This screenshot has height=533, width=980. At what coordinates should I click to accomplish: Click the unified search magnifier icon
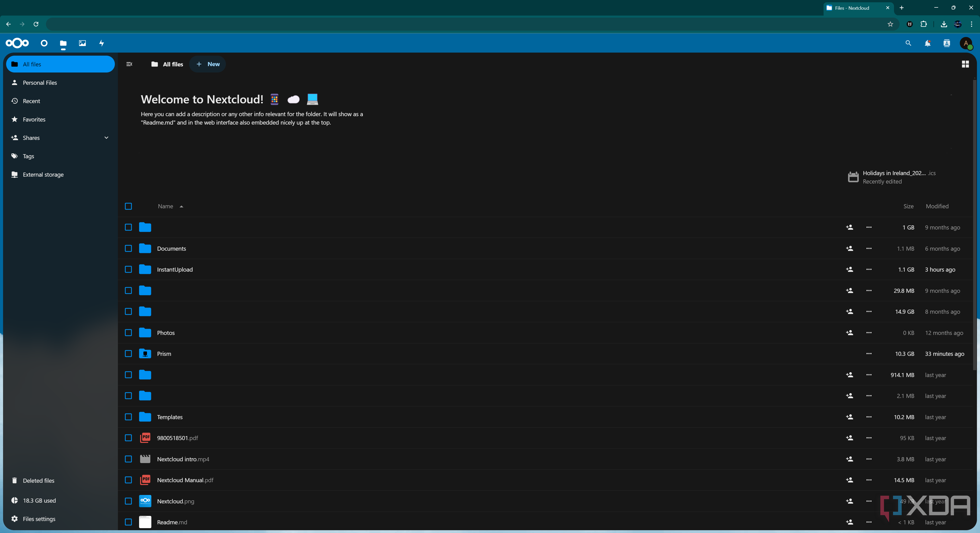click(908, 43)
